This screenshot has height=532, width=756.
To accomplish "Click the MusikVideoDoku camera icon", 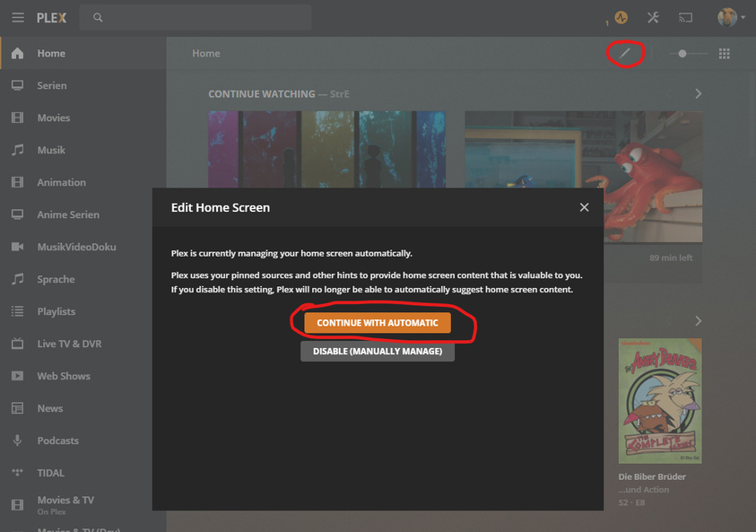I will (17, 247).
